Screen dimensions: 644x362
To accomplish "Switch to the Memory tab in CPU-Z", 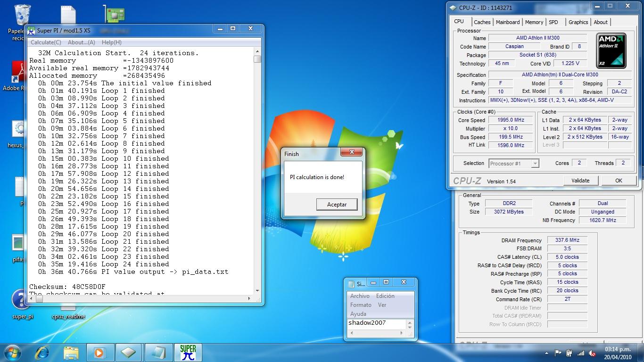I will [534, 22].
